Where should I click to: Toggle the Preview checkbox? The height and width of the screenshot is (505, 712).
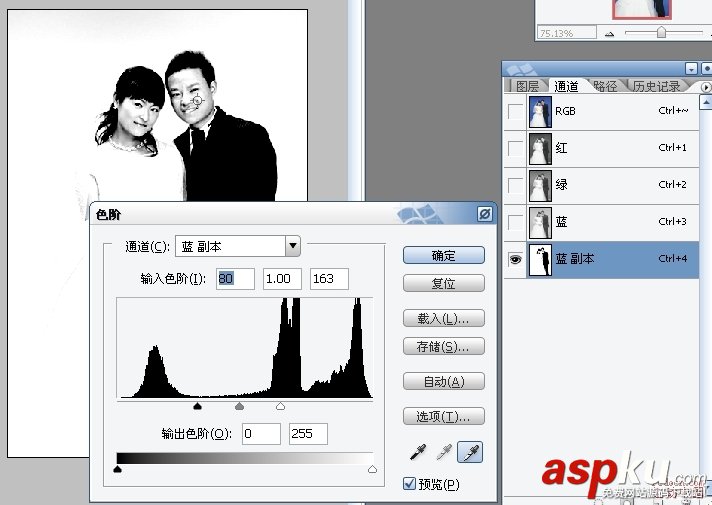pyautogui.click(x=410, y=483)
